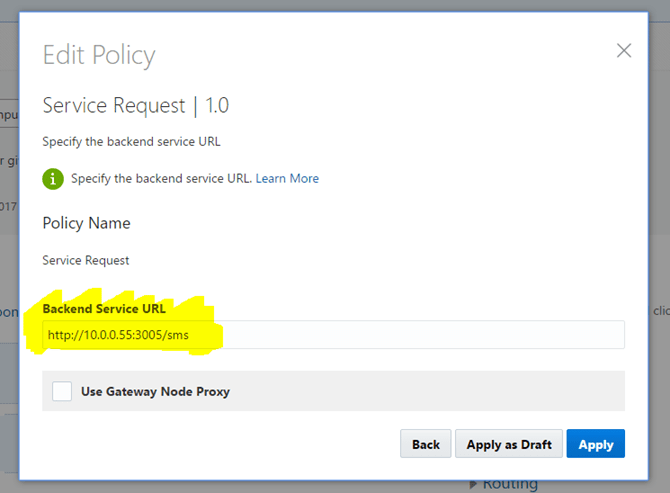Click the info message about backend URL
The image size is (670, 493).
[162, 178]
